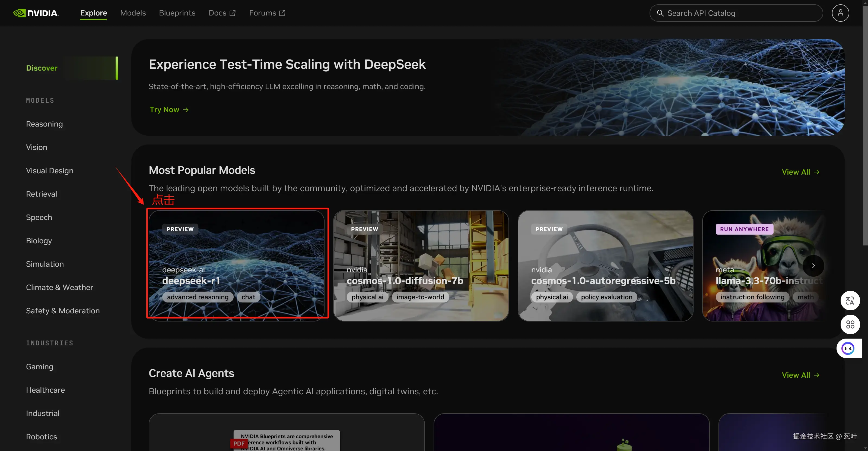Select Reasoning in the sidebar
The image size is (868, 451).
(x=44, y=124)
